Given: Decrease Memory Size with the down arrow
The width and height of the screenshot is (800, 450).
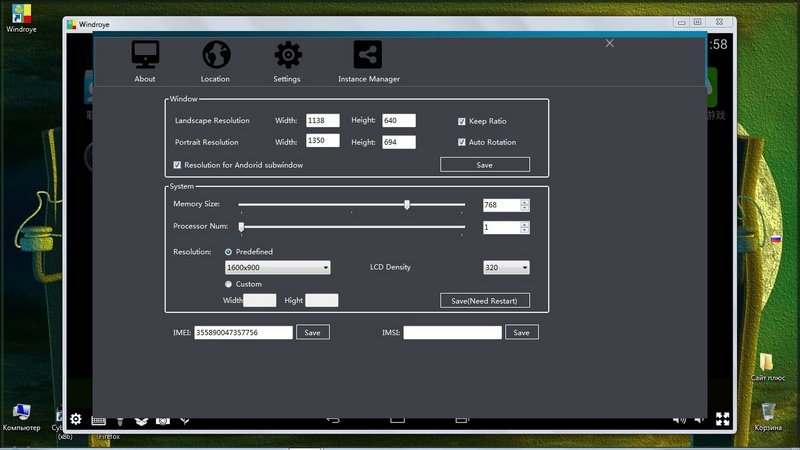Looking at the screenshot, I should coord(524,208).
